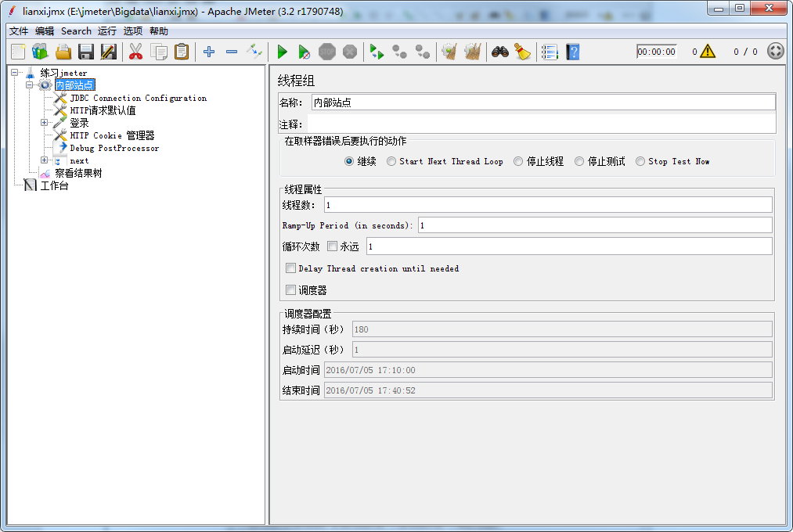Open Help with the question mark icon

click(572, 52)
